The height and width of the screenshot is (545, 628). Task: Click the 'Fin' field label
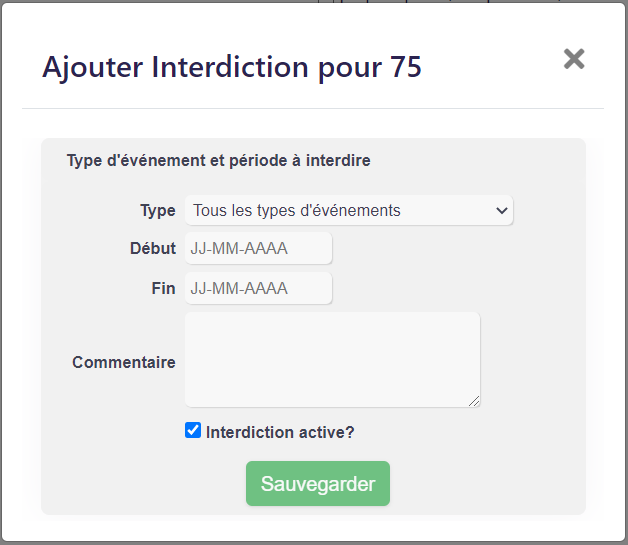pyautogui.click(x=163, y=288)
